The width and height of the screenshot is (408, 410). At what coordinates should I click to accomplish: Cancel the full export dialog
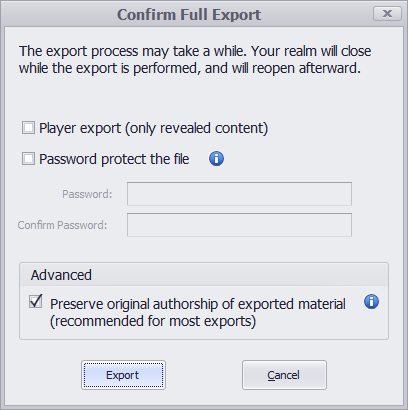click(284, 375)
